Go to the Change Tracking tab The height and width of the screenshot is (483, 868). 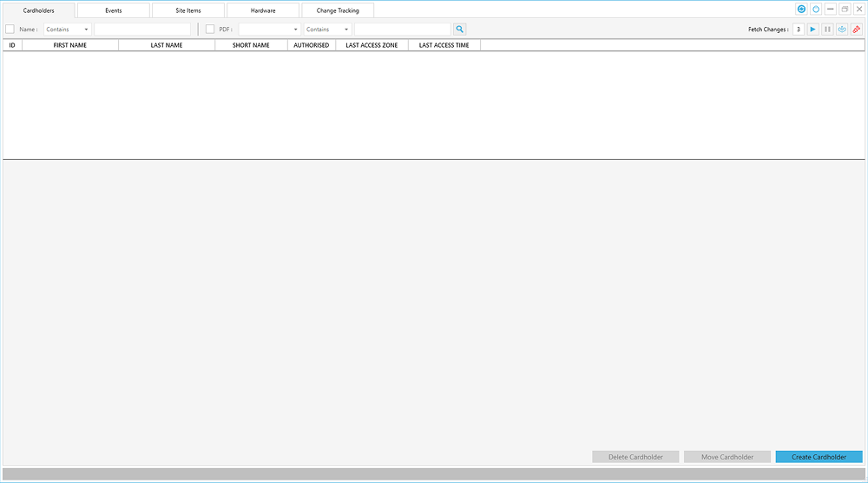[x=338, y=10]
